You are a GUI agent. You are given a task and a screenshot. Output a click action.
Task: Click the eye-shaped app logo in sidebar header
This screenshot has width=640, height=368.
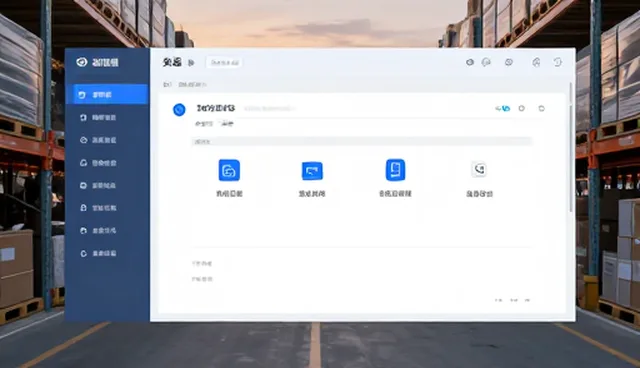coord(82,62)
